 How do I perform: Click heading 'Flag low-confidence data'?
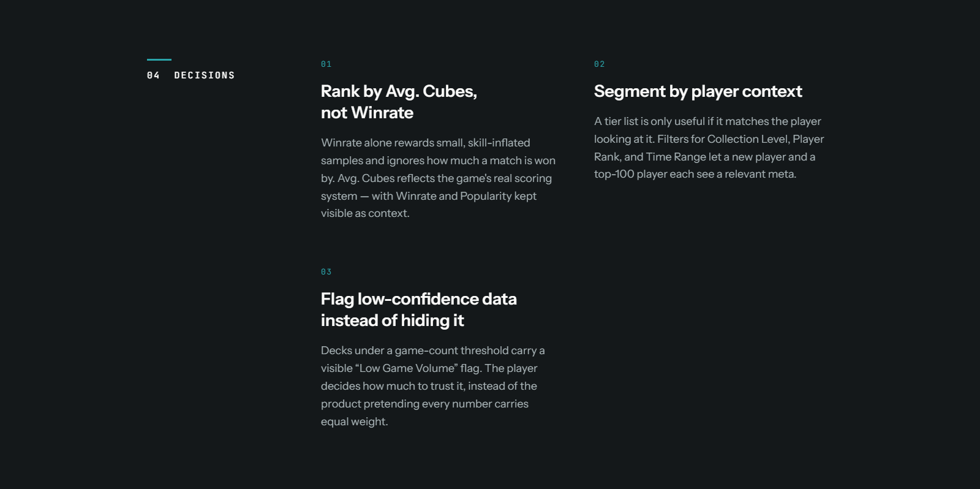click(419, 299)
